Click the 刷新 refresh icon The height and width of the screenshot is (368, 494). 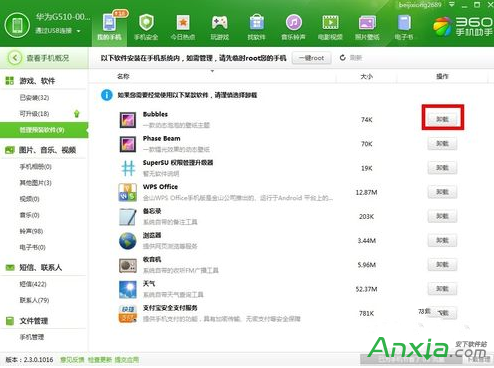pos(343,58)
